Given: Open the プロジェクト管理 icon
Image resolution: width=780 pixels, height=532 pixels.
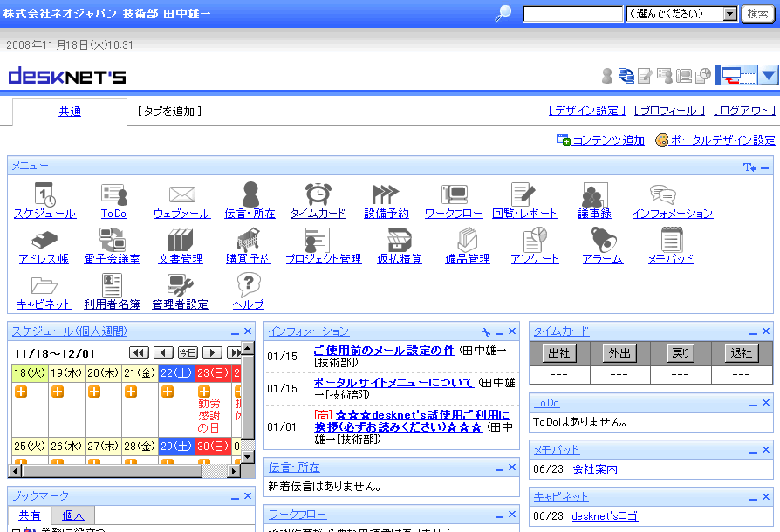Looking at the screenshot, I should coord(318,240).
